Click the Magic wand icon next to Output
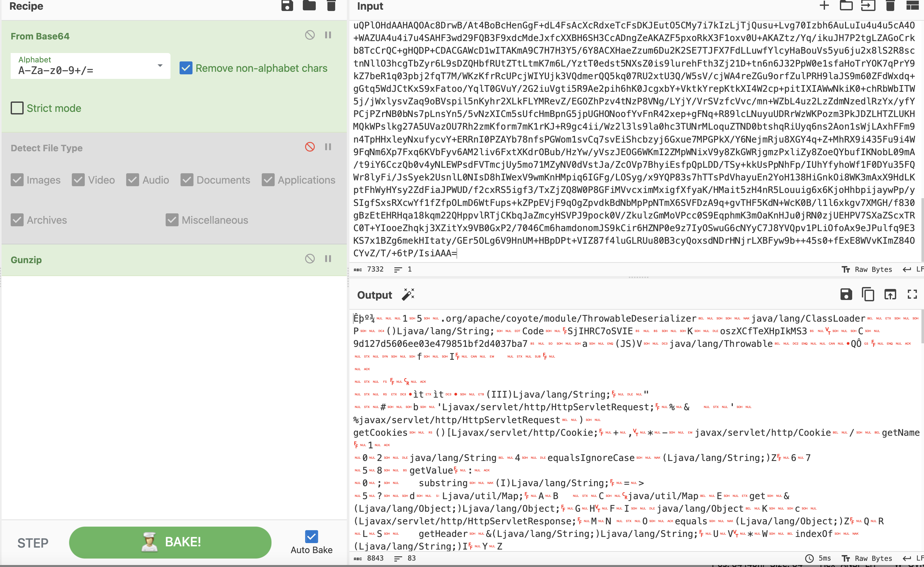This screenshot has width=924, height=567. (x=408, y=294)
